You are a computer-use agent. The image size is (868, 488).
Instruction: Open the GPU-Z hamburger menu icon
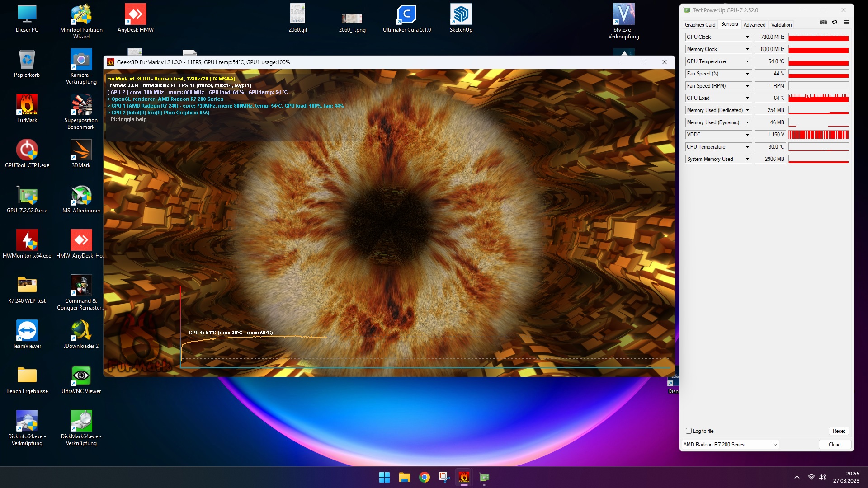846,22
